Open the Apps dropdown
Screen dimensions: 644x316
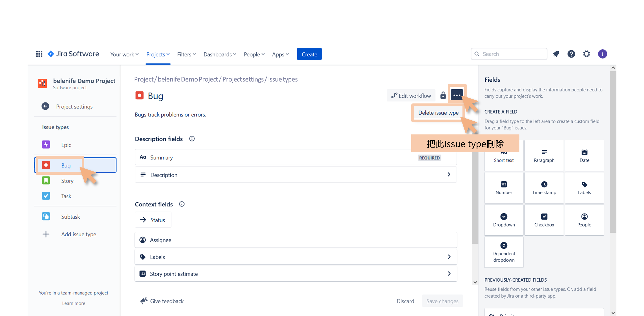[x=280, y=54]
